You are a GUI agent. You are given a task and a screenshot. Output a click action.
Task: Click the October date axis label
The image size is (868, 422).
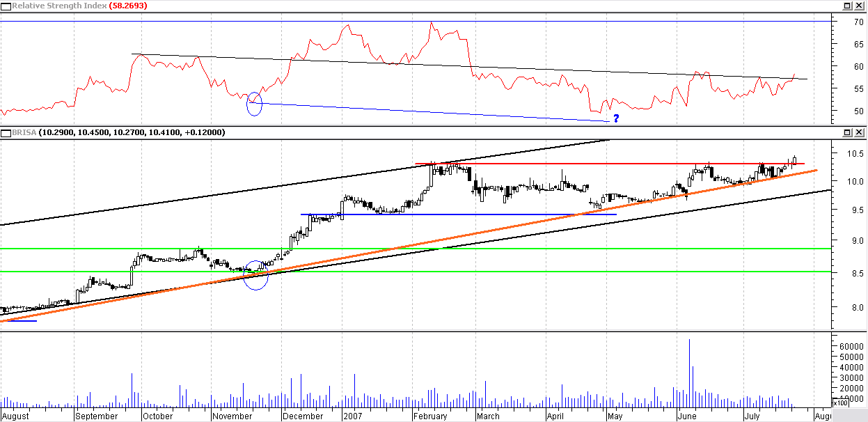tap(157, 416)
